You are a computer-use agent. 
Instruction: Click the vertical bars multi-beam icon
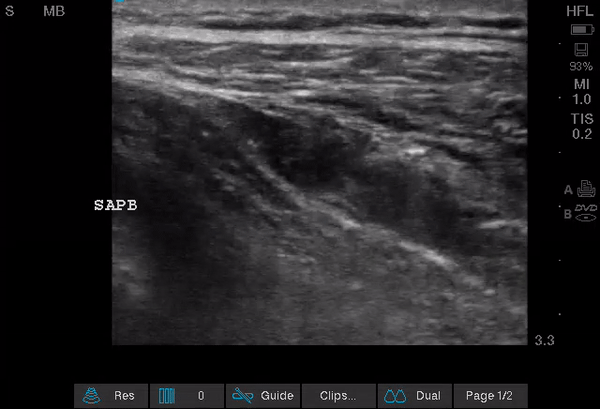click(x=167, y=396)
